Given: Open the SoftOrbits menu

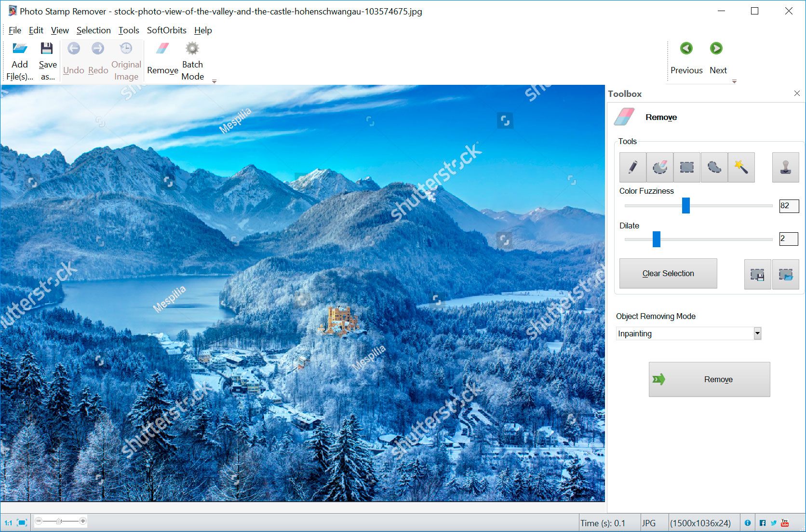Looking at the screenshot, I should [x=166, y=30].
